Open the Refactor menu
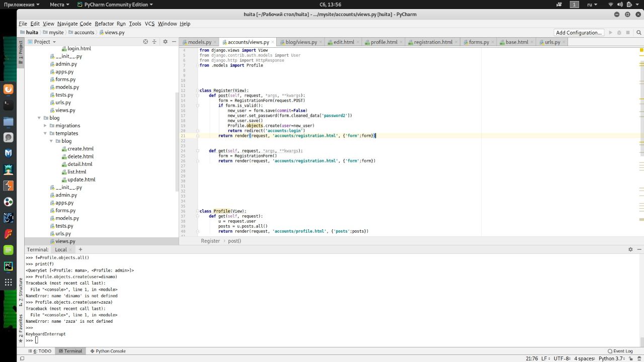This screenshot has width=644, height=362. pos(104,24)
